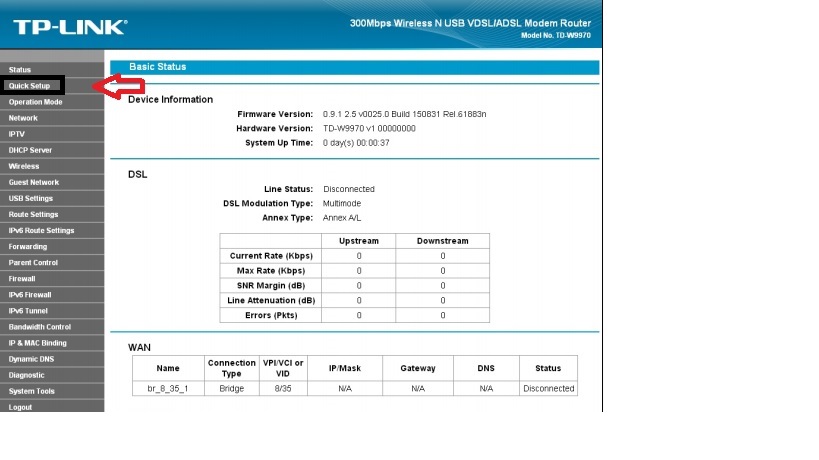Screen dimensions: 819x460
Task: Click the WAN Status Disconnected cell
Action: [x=548, y=388]
